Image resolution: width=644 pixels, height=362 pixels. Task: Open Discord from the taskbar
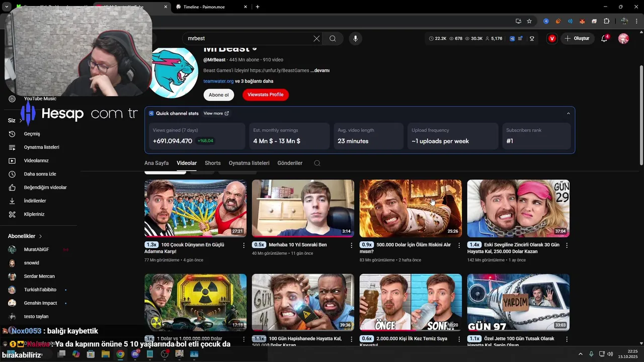click(x=135, y=354)
